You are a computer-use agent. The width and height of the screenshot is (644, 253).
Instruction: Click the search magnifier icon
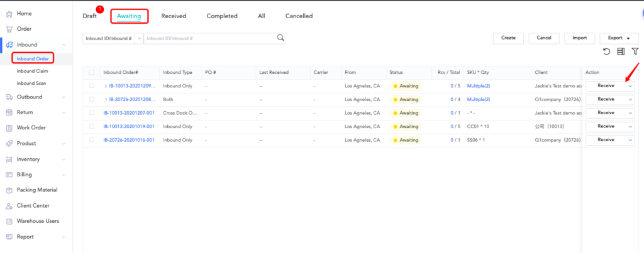click(x=281, y=38)
